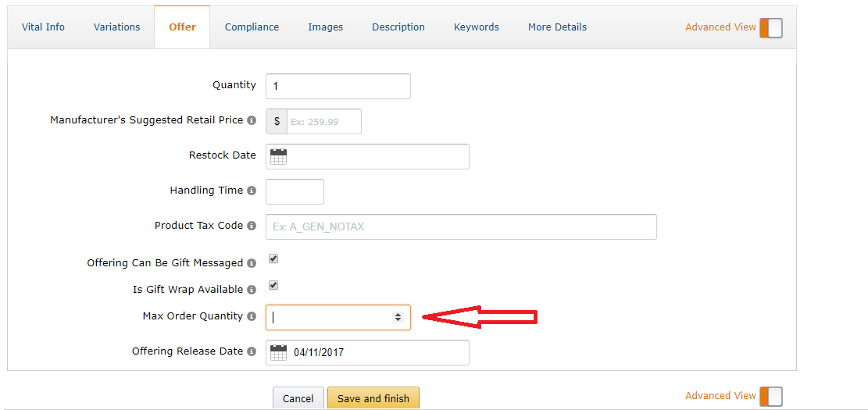Show info icon next to Handling Time

(x=252, y=191)
